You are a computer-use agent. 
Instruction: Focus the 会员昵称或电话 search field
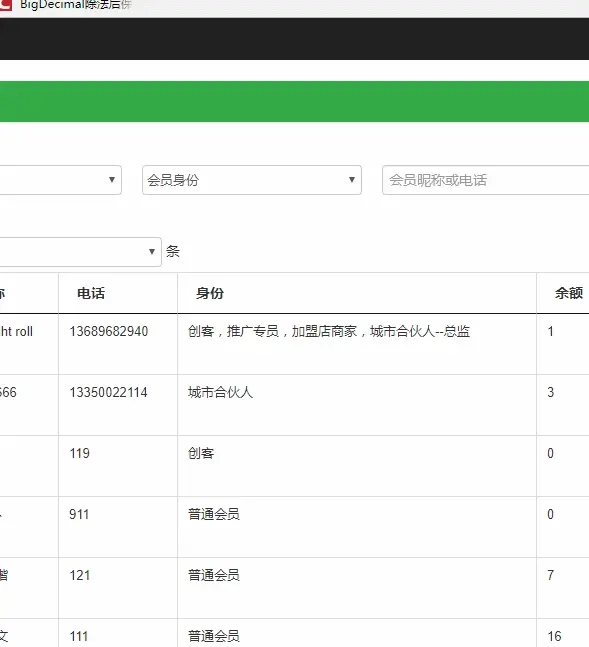(x=485, y=180)
